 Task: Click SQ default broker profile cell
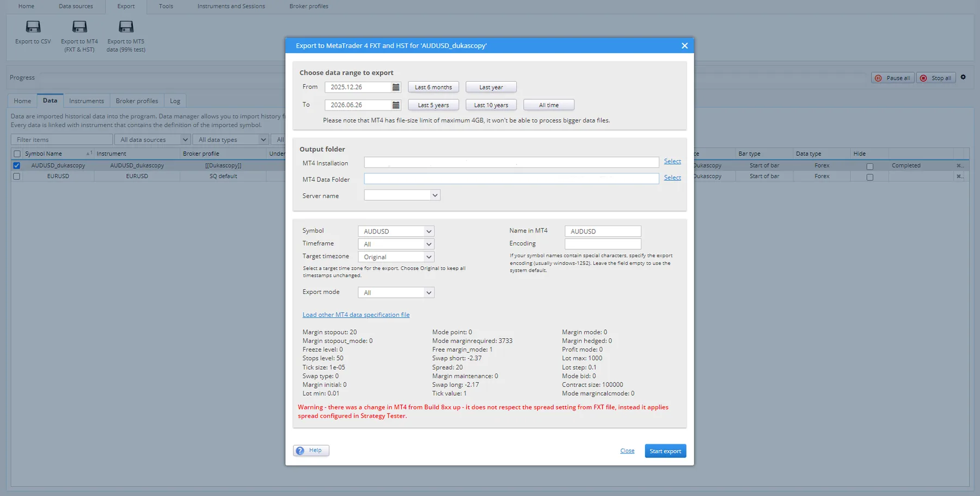pyautogui.click(x=223, y=176)
